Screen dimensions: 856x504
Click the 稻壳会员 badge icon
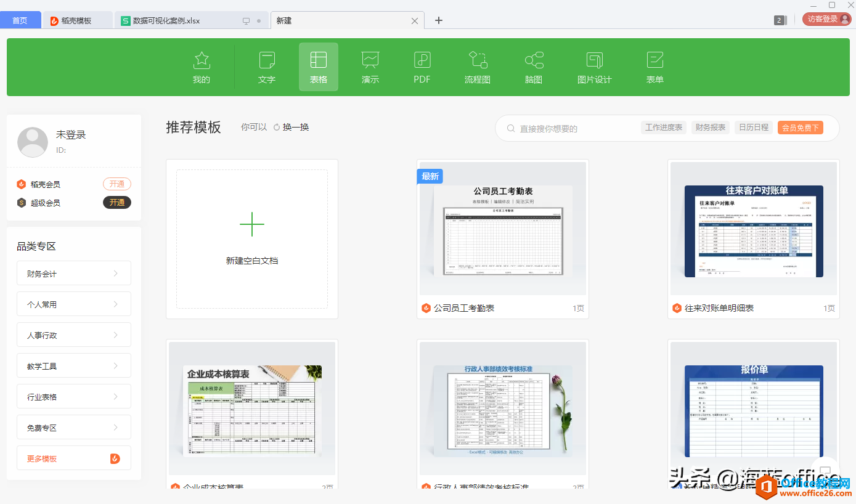click(22, 184)
